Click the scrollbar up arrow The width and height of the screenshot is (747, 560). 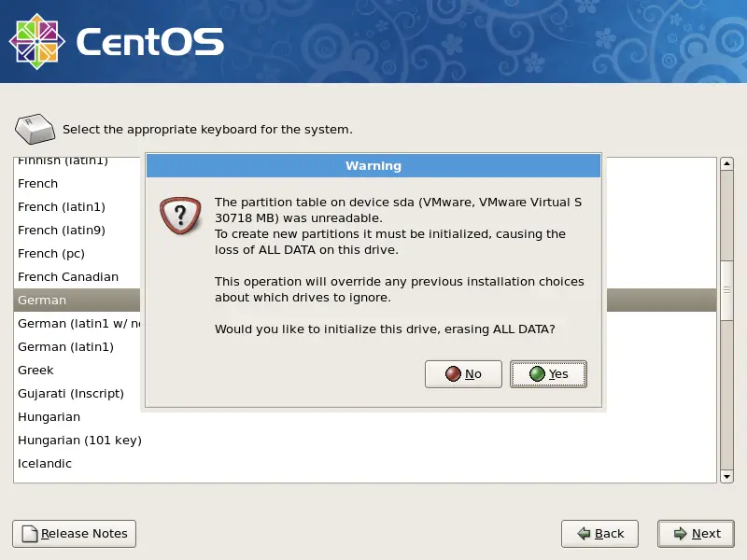point(726,164)
